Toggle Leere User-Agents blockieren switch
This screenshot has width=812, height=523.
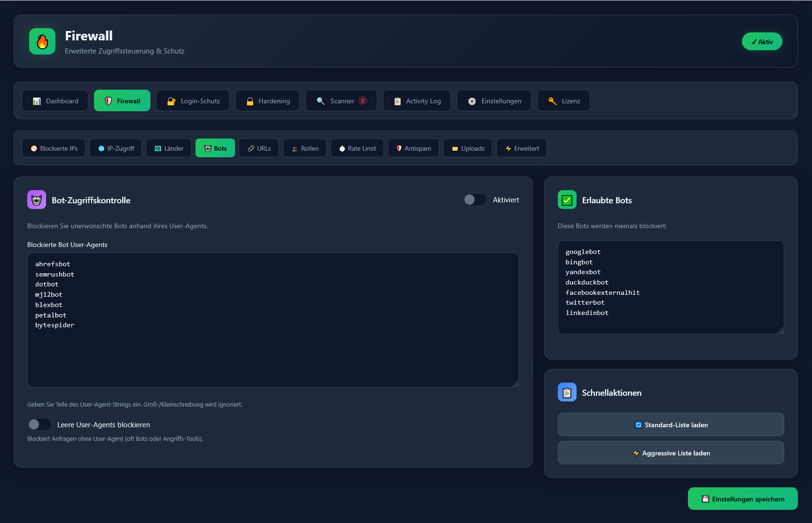[39, 425]
